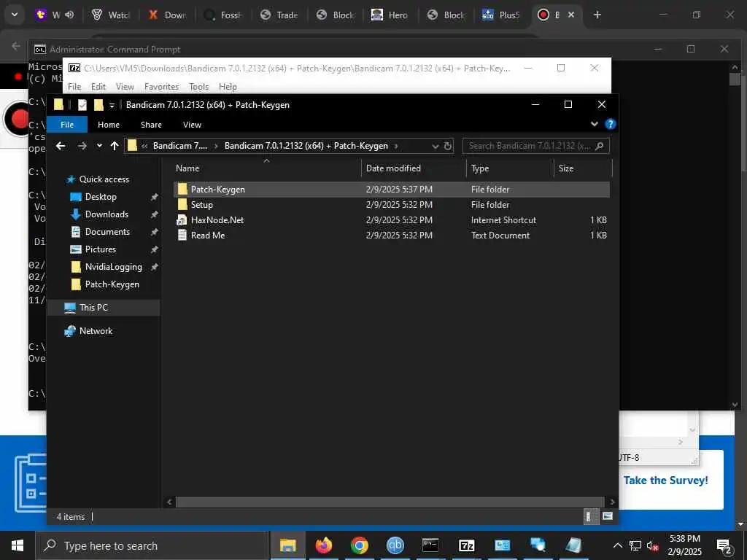
Task: Switch to the Trade browser tab
Action: pos(279,15)
